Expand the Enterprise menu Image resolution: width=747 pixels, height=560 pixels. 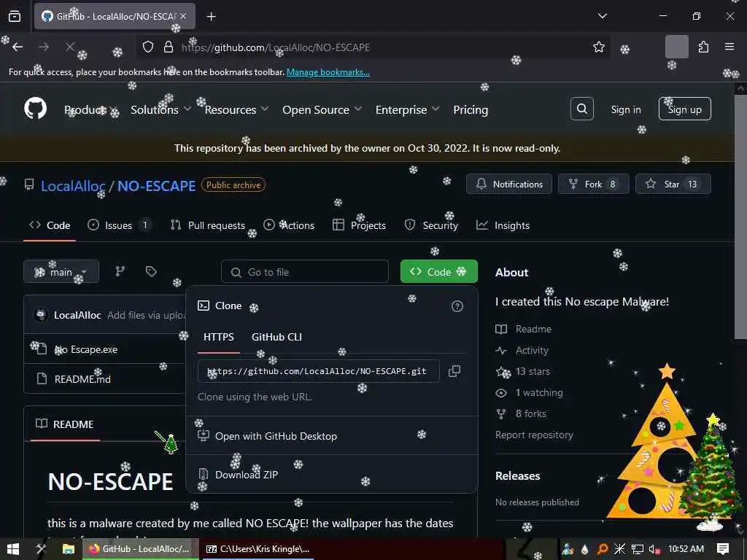(407, 109)
